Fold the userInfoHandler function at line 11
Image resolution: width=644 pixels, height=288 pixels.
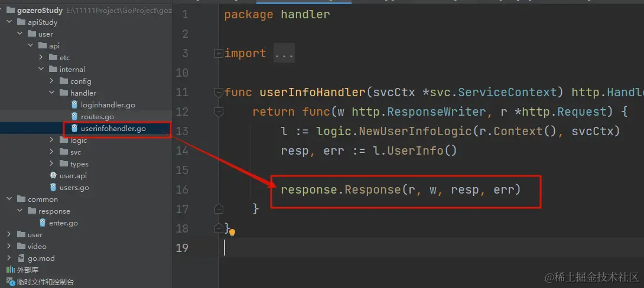(219, 93)
